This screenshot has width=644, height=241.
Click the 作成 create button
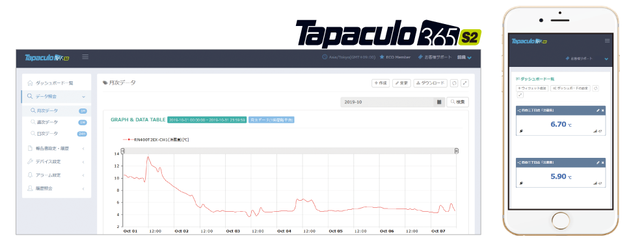(381, 83)
